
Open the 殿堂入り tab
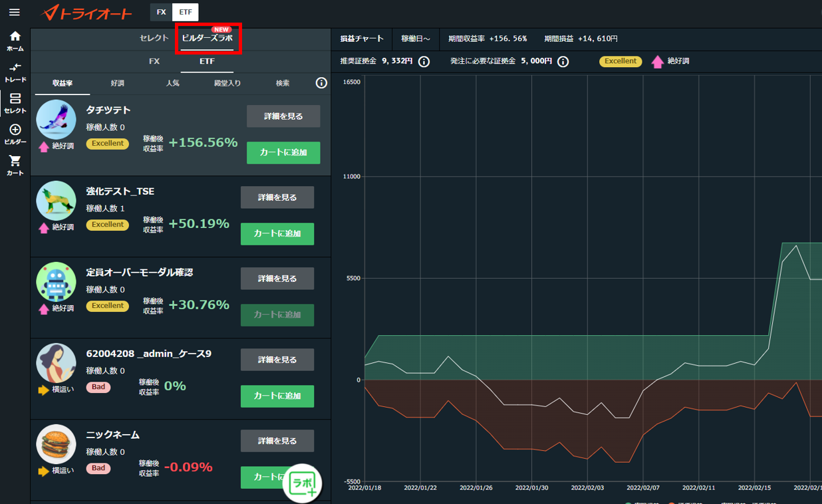point(227,83)
